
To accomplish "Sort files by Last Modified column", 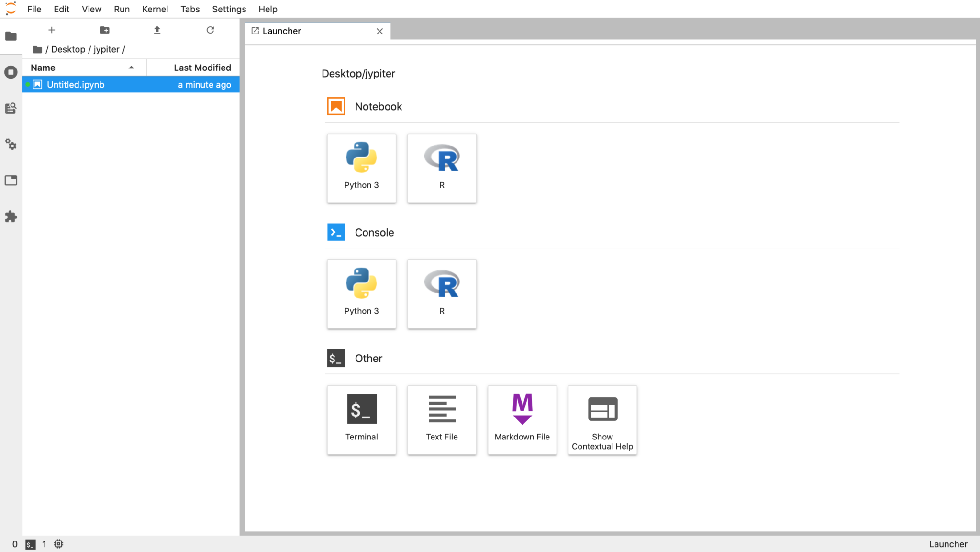I will pos(201,68).
